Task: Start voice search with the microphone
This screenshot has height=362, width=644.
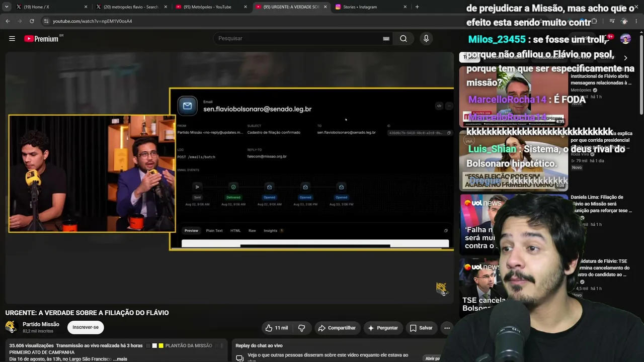Action: pos(426,39)
